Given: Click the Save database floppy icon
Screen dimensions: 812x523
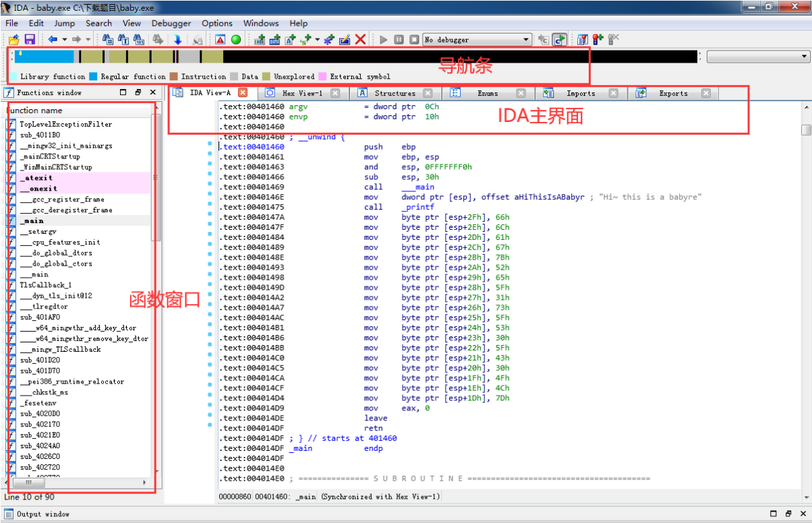Looking at the screenshot, I should (30, 40).
